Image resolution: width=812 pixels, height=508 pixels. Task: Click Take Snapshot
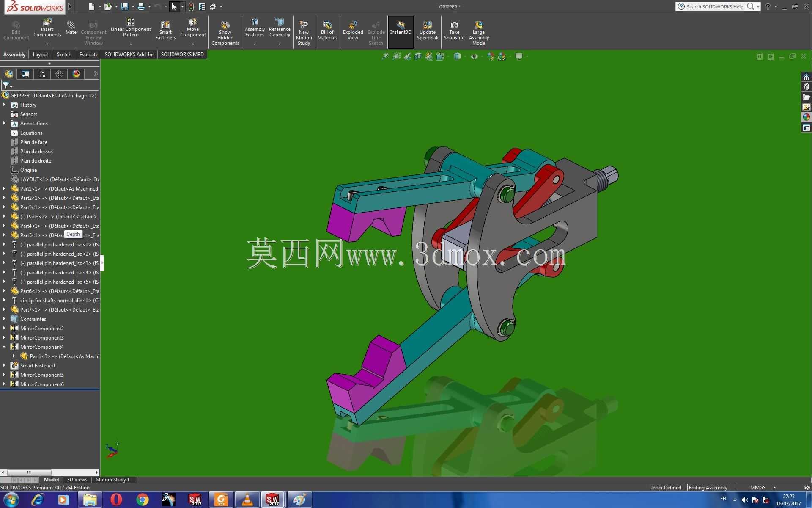coord(454,30)
